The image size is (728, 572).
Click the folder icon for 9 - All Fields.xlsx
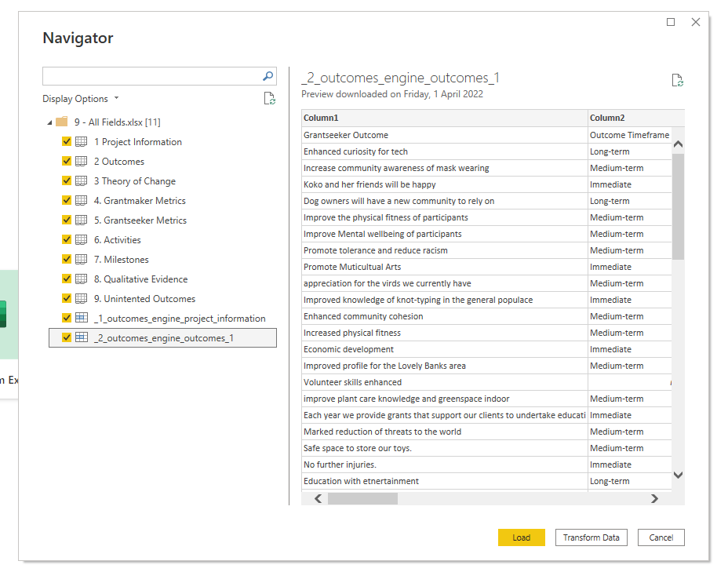point(62,122)
